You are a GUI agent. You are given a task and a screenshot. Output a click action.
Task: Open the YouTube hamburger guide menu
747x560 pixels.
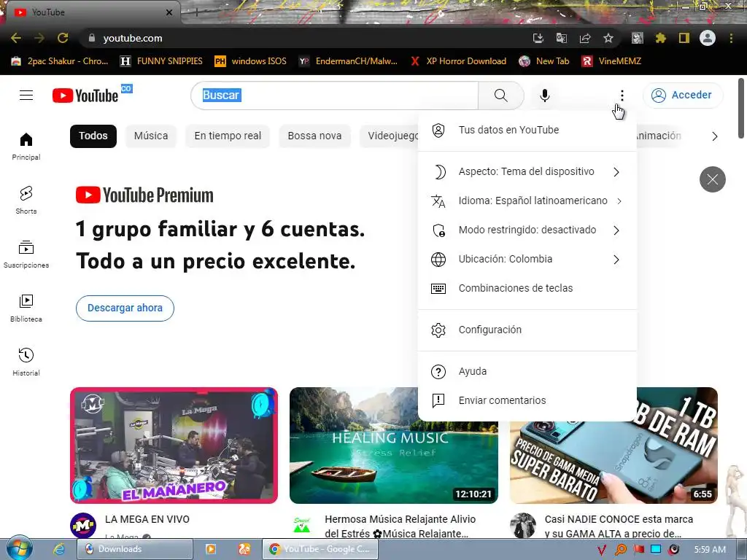[x=26, y=96]
